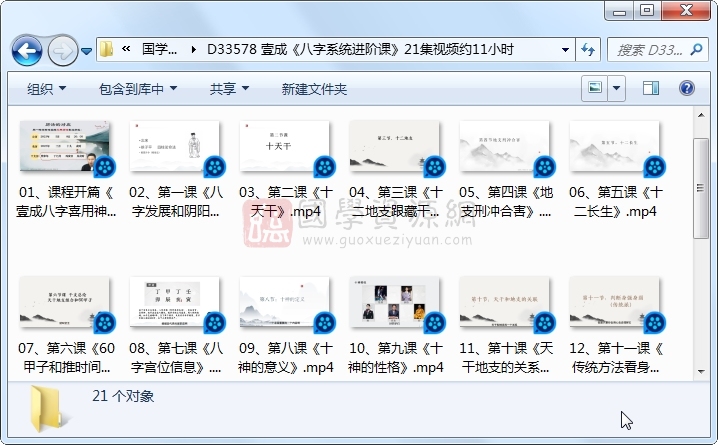Open the 包含到库中 menu
The width and height of the screenshot is (718, 445).
[138, 89]
